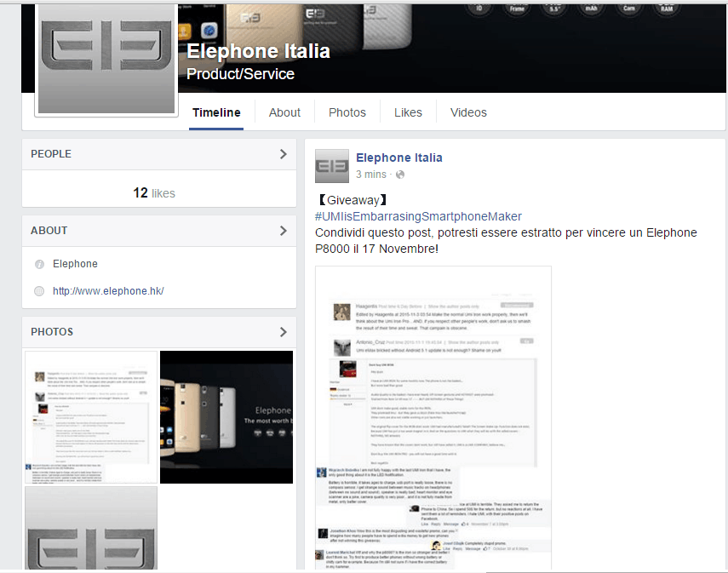Click the 3 mins post timestamp
Viewport: 728px width, 573px height.
[371, 175]
